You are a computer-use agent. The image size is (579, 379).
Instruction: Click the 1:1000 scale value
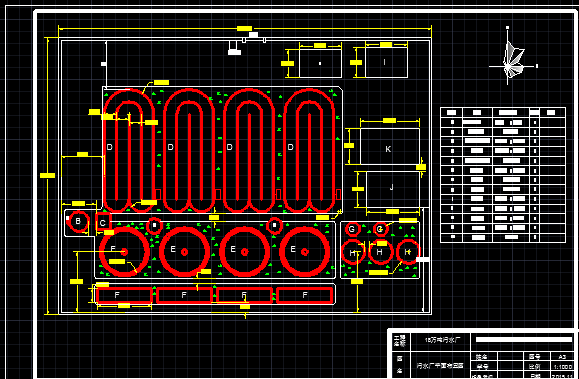pyautogui.click(x=563, y=367)
